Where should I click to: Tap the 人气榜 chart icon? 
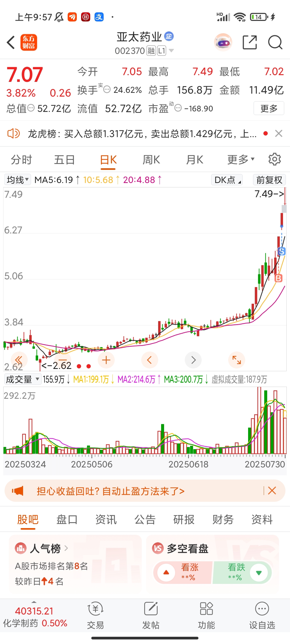coord(21,548)
